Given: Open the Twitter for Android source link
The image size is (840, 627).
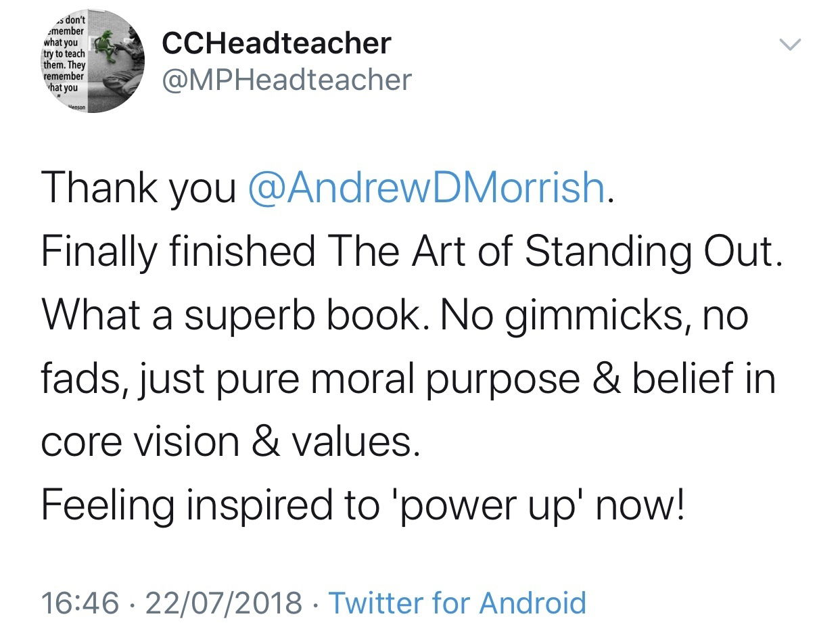Looking at the screenshot, I should [457, 601].
